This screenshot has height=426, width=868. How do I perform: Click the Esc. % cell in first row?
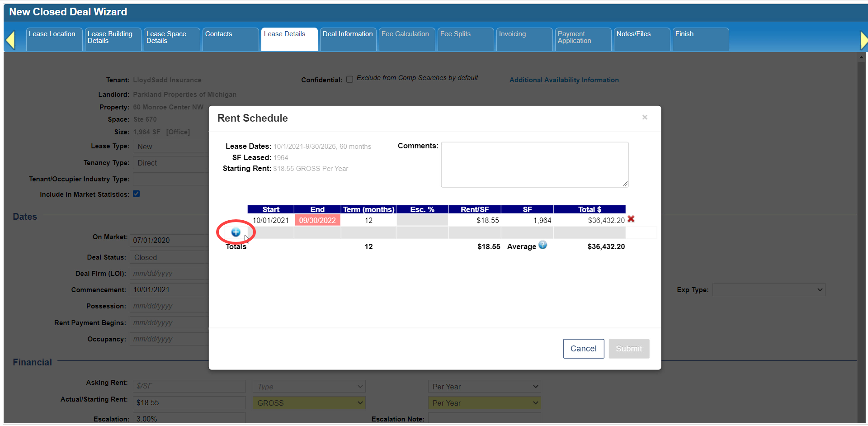422,220
